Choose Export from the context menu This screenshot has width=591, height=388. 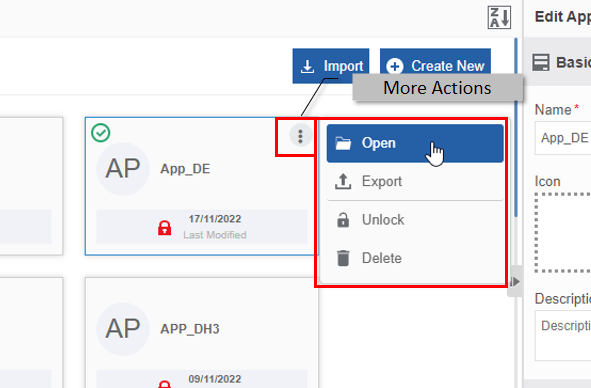[x=415, y=181]
